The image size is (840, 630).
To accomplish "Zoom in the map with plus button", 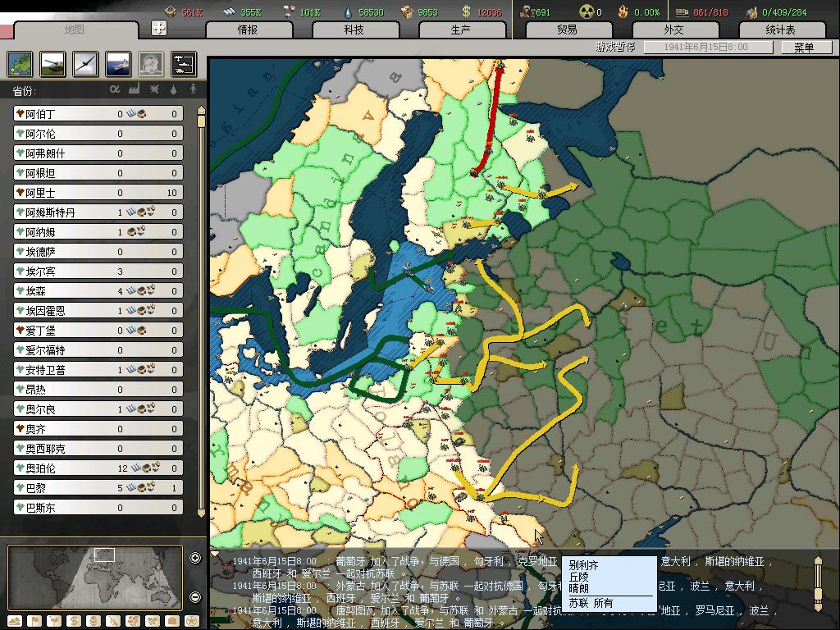I will tap(195, 559).
